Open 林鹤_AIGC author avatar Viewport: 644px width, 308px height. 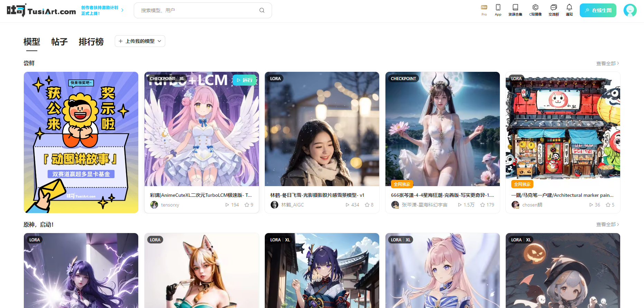[274, 205]
